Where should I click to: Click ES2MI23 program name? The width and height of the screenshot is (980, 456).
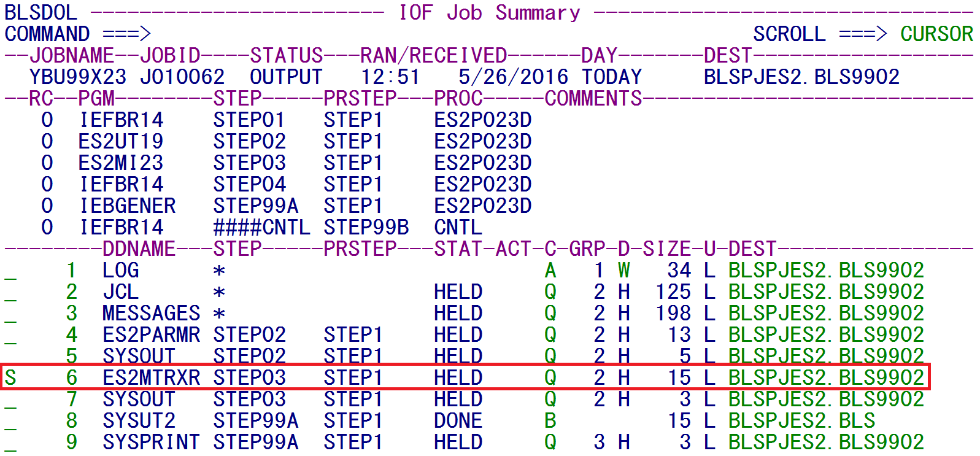coord(121,163)
